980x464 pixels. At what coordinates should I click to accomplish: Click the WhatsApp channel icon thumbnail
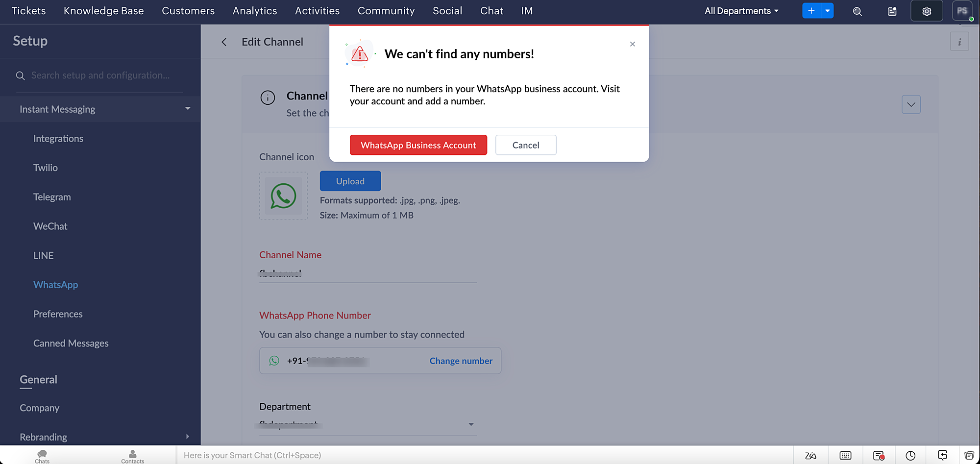pos(283,196)
